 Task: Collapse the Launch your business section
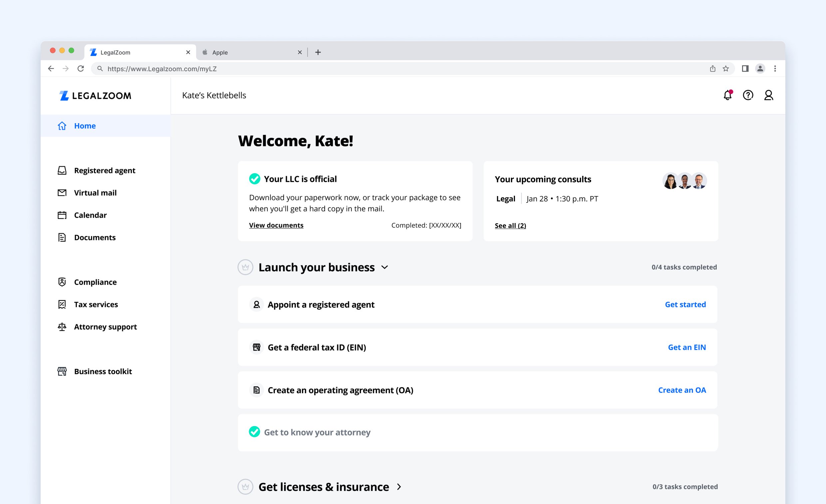(384, 267)
